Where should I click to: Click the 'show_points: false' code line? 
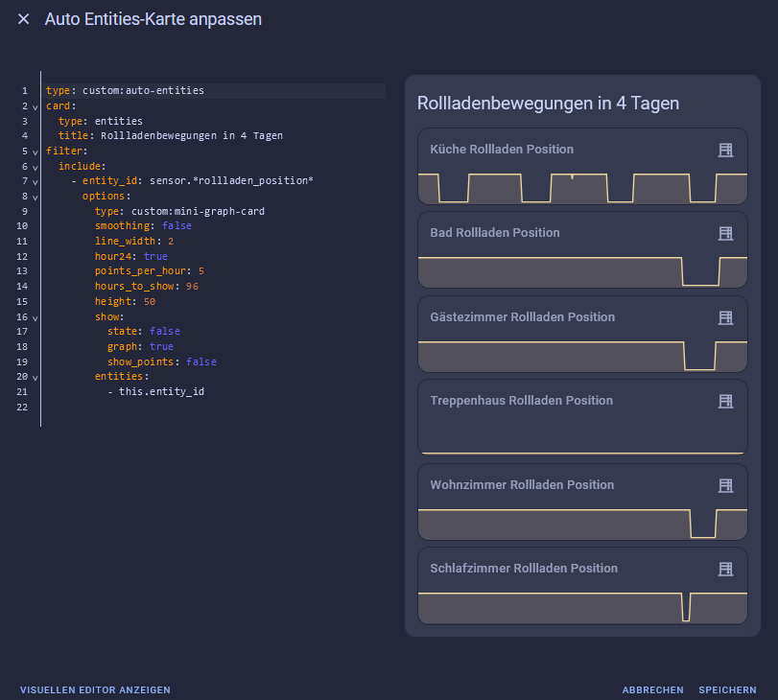coord(162,362)
